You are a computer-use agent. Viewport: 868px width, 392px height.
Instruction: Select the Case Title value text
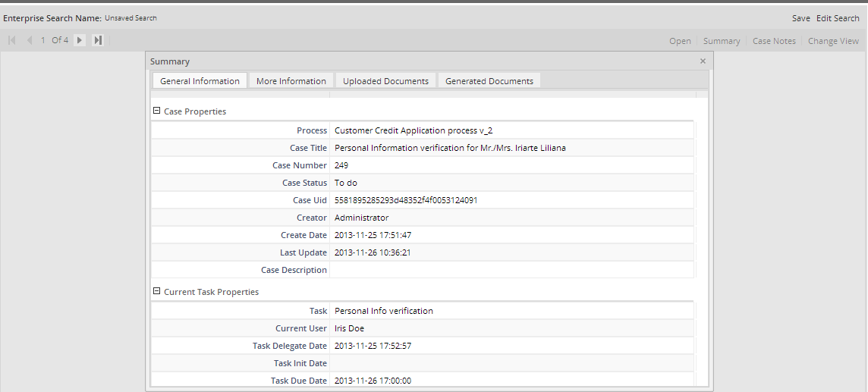coord(450,148)
